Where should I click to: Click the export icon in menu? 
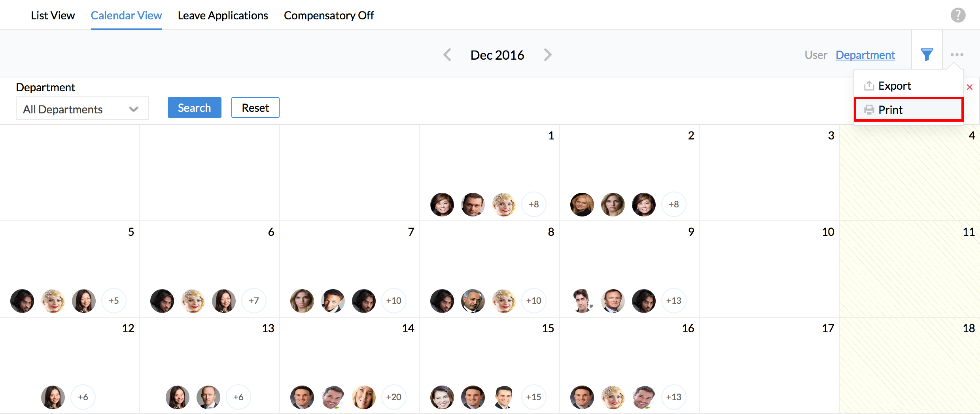pos(869,86)
